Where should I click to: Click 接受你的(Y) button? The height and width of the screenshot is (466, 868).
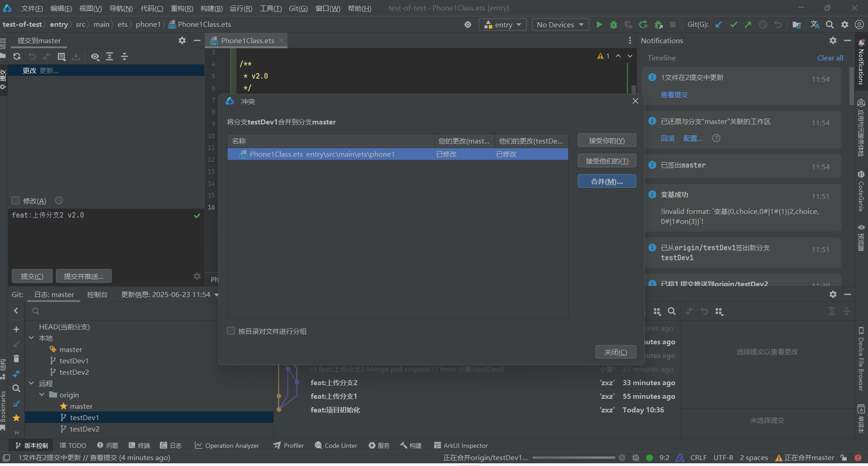(x=607, y=140)
